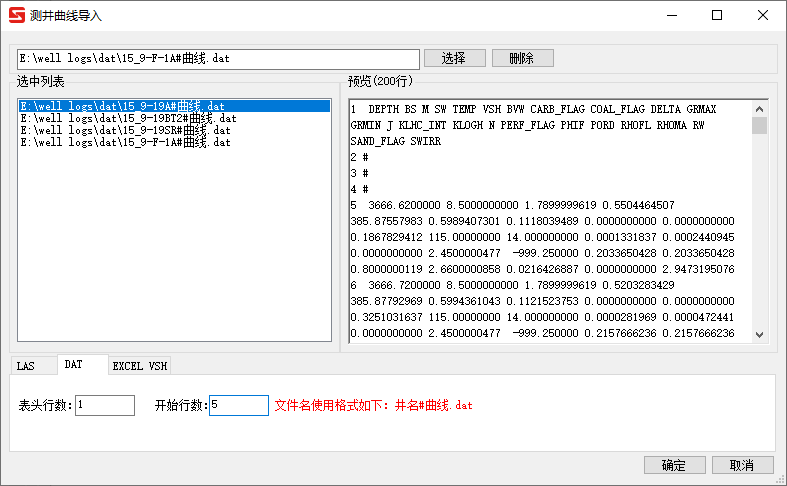Focus the 开始行数 input field
This screenshot has width=787, height=486.
click(239, 405)
